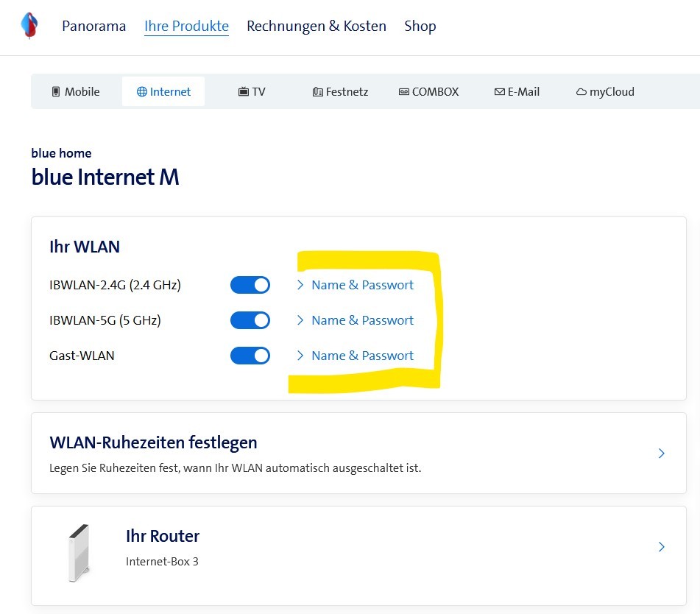This screenshot has height=614, width=700.
Task: Turn off the IBWLAN-5G switch
Action: coord(250,320)
